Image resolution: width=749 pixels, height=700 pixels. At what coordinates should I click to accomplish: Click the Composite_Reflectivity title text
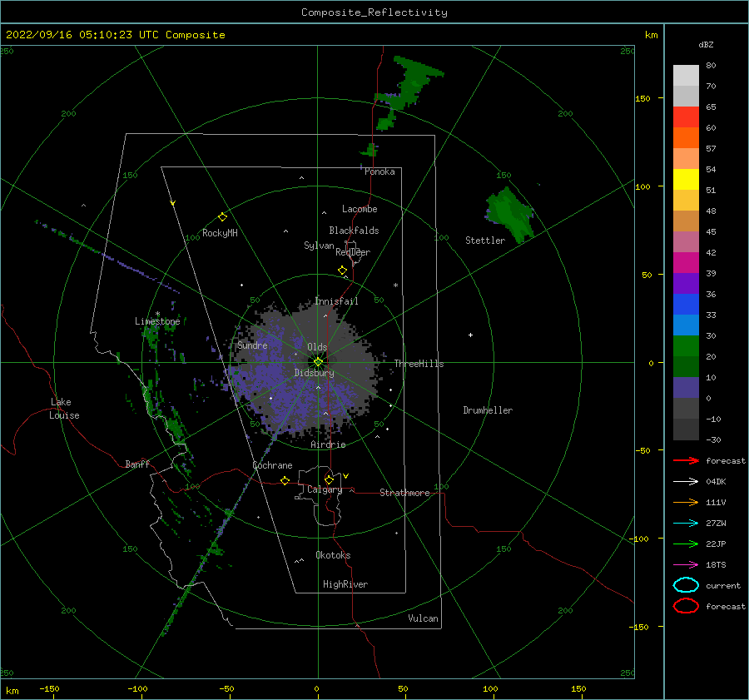click(374, 12)
